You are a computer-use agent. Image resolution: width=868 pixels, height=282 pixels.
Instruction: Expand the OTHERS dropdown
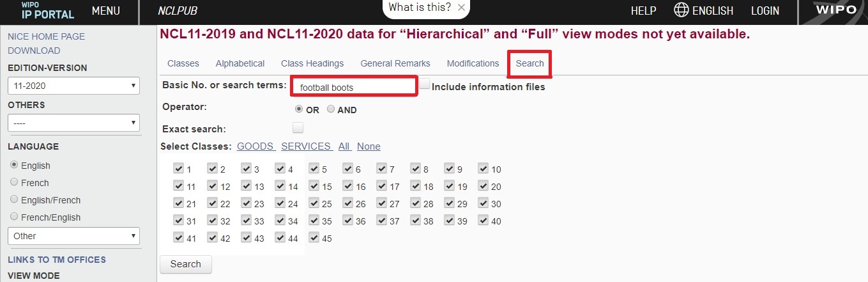point(73,122)
